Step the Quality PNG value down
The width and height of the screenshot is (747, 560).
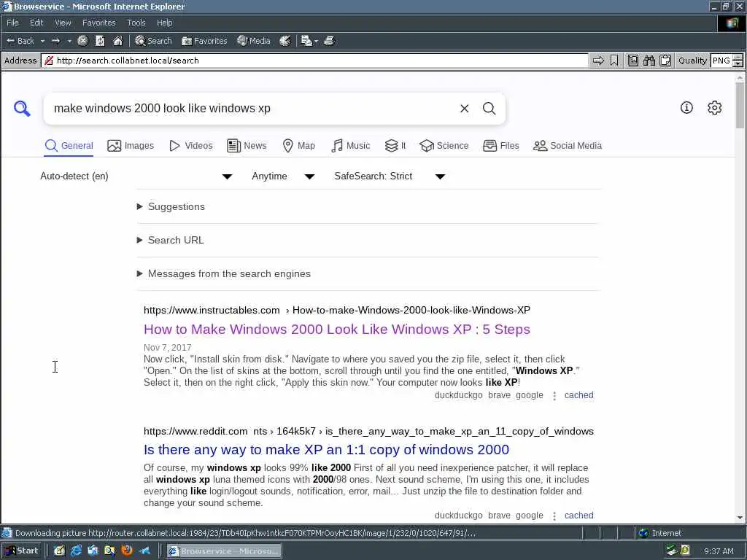click(738, 64)
